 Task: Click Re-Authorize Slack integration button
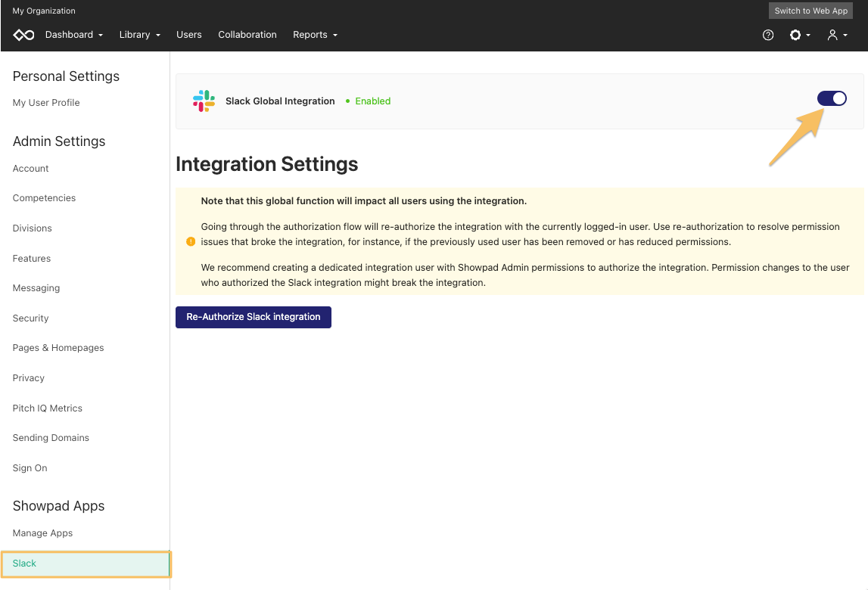(253, 317)
